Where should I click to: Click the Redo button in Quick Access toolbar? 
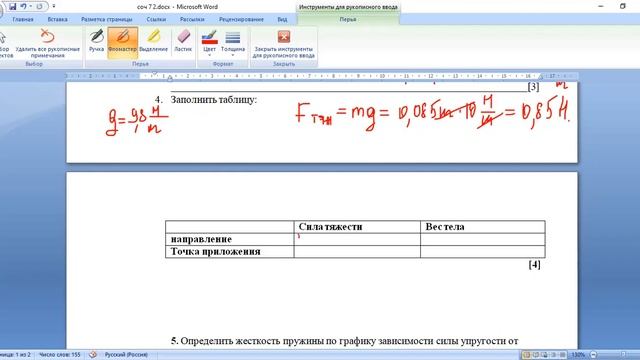point(39,7)
